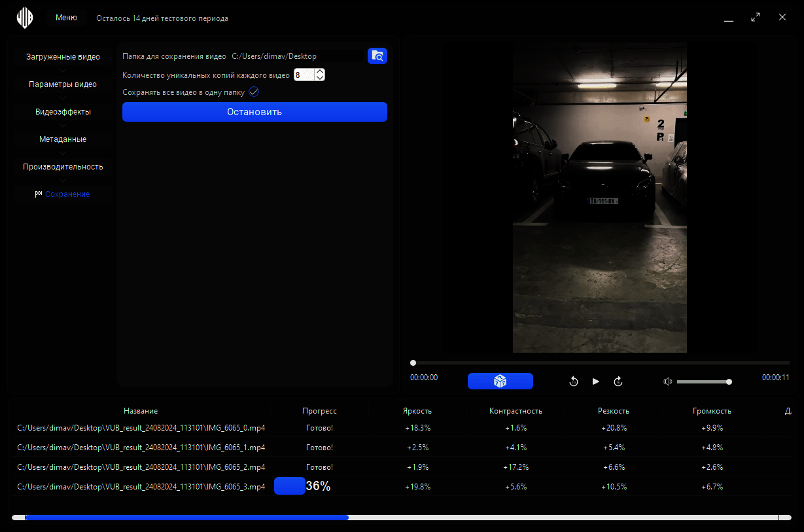Viewport: 804px width, 532px height.
Task: Open the Меню menu
Action: pos(66,18)
